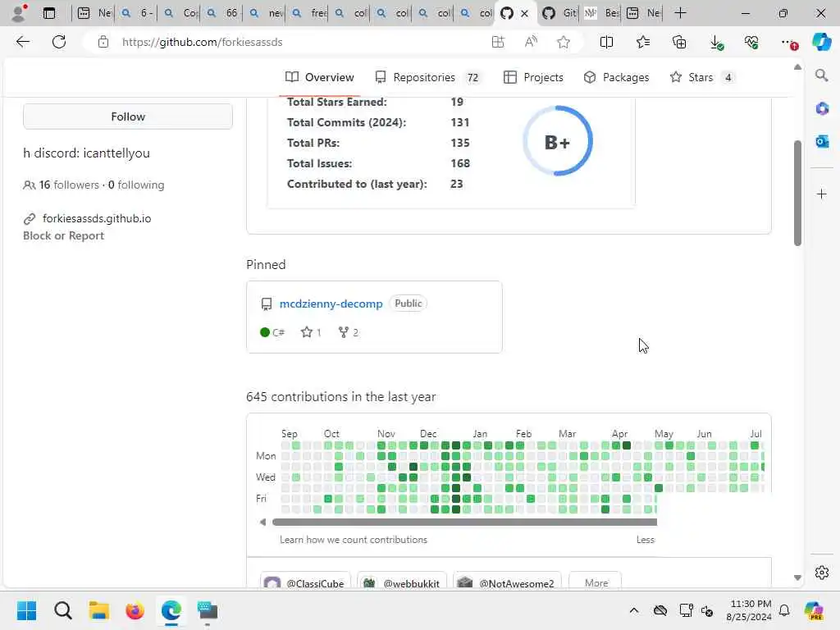The image size is (840, 630).
Task: Show hidden system tray icons
Action: tap(634, 610)
